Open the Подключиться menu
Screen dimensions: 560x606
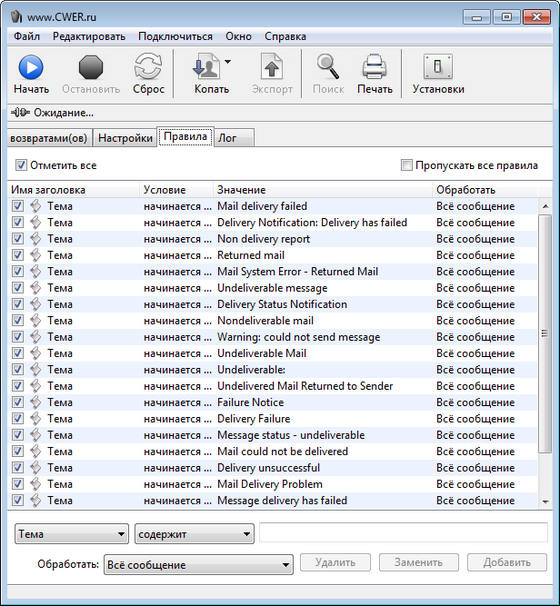point(175,36)
